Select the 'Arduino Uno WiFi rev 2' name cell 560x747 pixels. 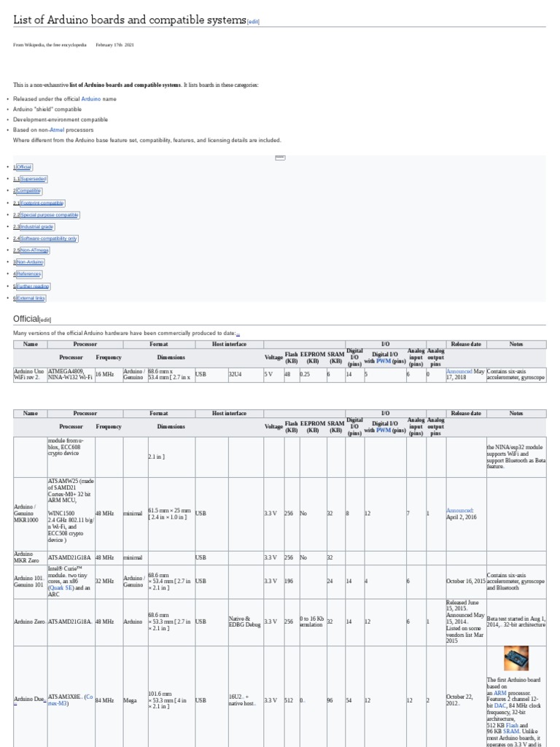pyautogui.click(x=30, y=374)
